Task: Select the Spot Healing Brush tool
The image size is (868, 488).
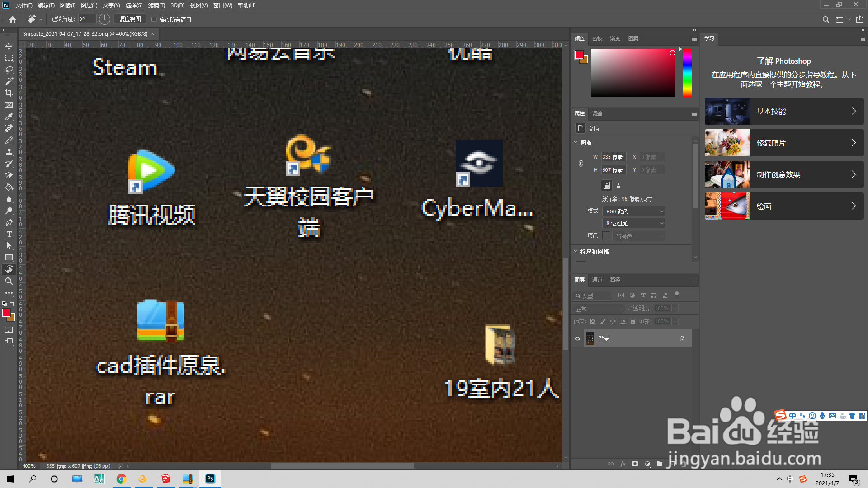Action: click(x=9, y=128)
